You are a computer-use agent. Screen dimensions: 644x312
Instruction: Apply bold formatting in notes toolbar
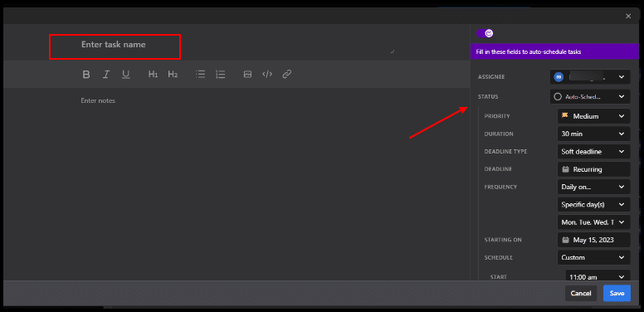pyautogui.click(x=85, y=75)
